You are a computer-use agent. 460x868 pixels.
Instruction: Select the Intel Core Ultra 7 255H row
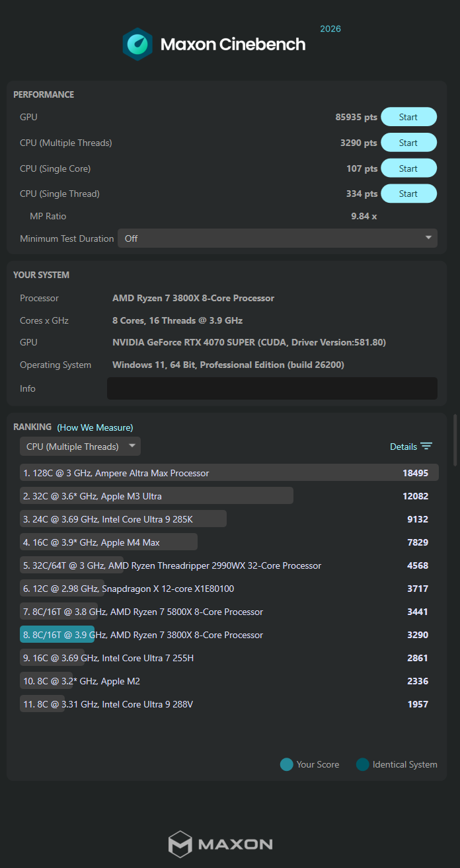coord(229,658)
